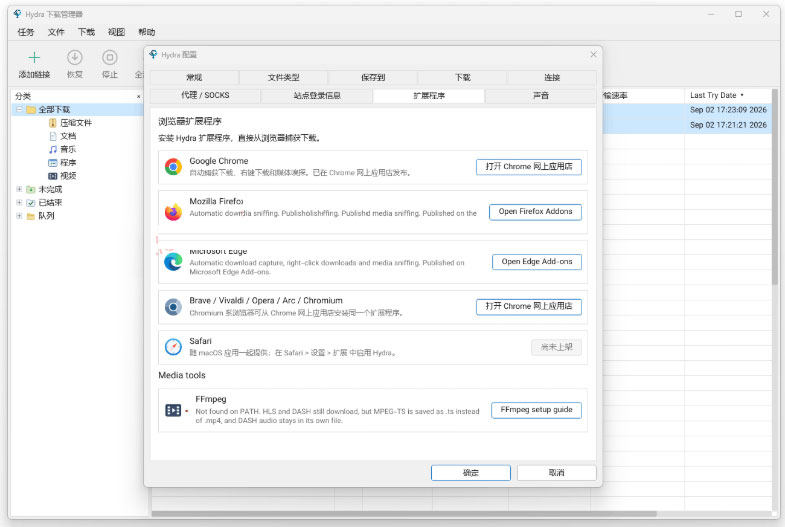Expand the 队列 tree node
This screenshot has width=785, height=527.
[19, 216]
